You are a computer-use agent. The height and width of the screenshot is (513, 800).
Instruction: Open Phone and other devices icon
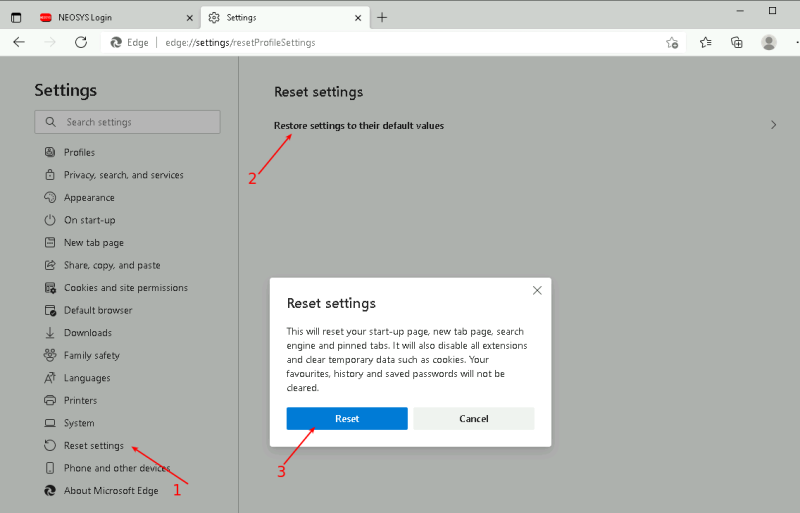pos(50,468)
